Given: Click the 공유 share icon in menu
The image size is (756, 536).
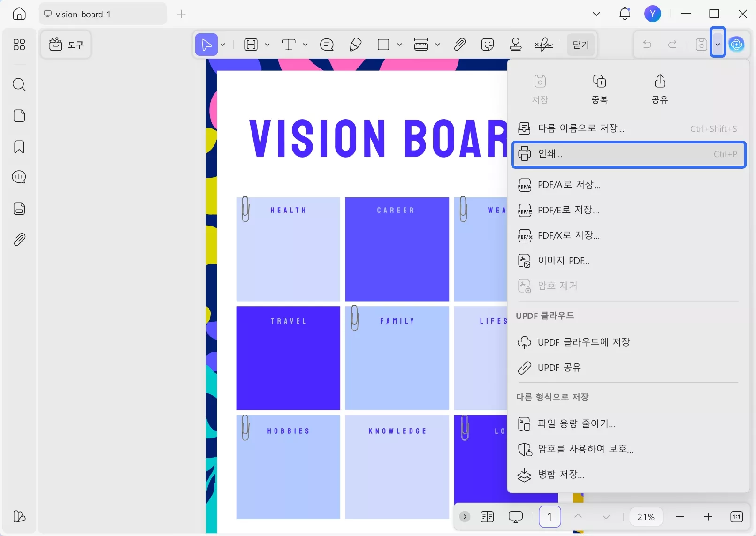Looking at the screenshot, I should click(x=660, y=89).
